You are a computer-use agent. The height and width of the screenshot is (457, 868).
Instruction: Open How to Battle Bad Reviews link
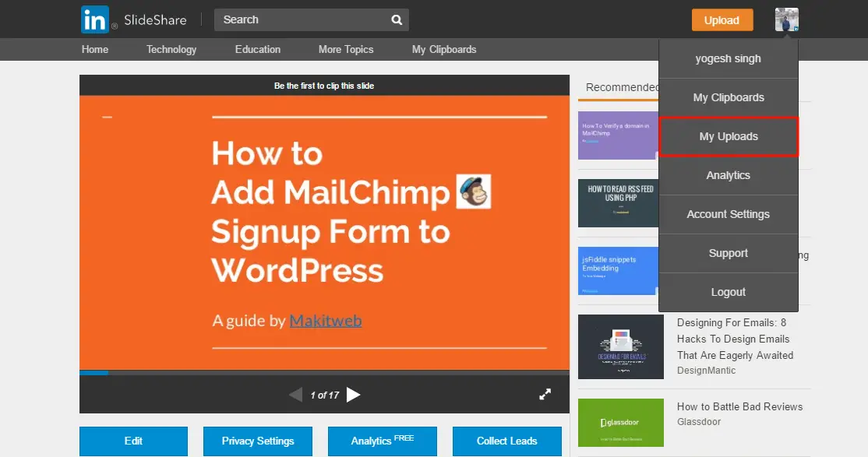coord(739,406)
